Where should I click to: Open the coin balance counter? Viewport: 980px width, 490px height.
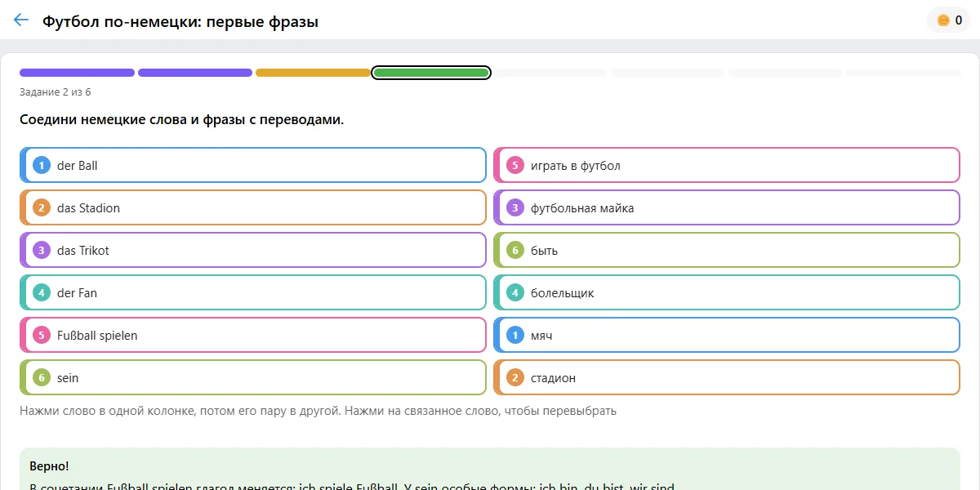tap(948, 20)
